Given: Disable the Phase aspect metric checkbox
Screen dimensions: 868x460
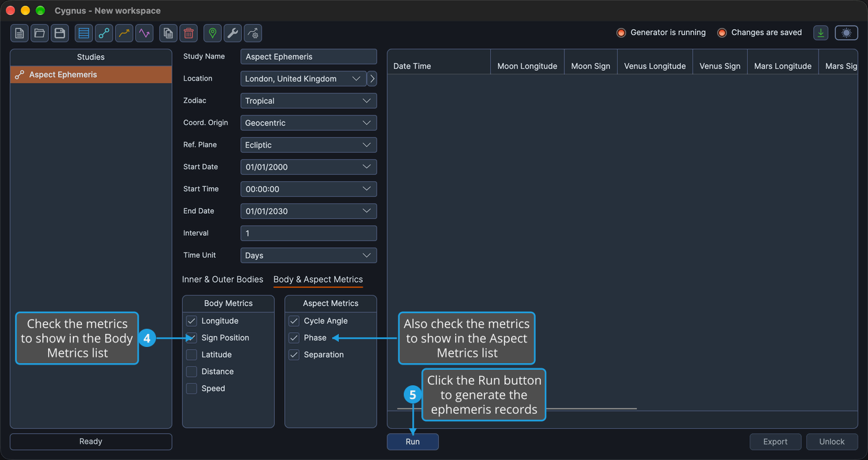Looking at the screenshot, I should tap(294, 338).
